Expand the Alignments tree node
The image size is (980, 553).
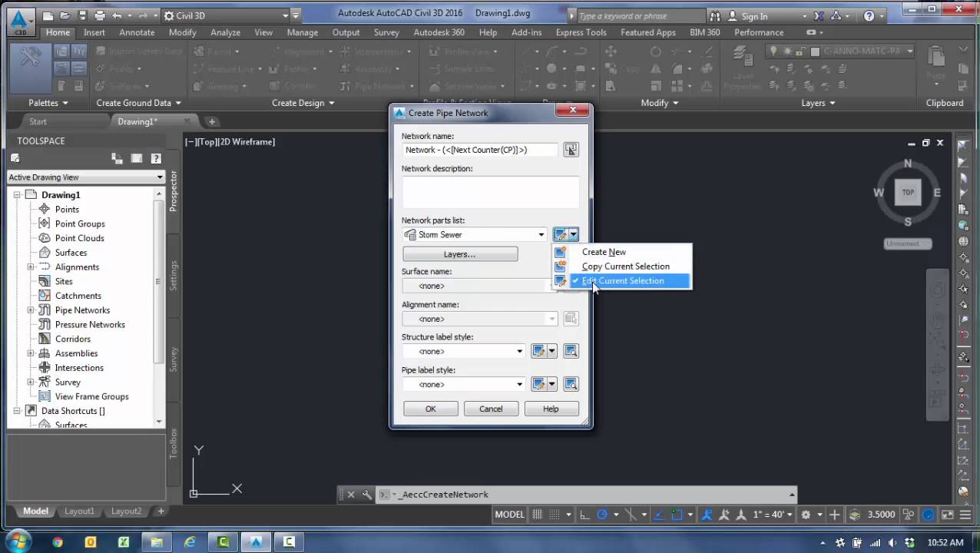pos(31,267)
